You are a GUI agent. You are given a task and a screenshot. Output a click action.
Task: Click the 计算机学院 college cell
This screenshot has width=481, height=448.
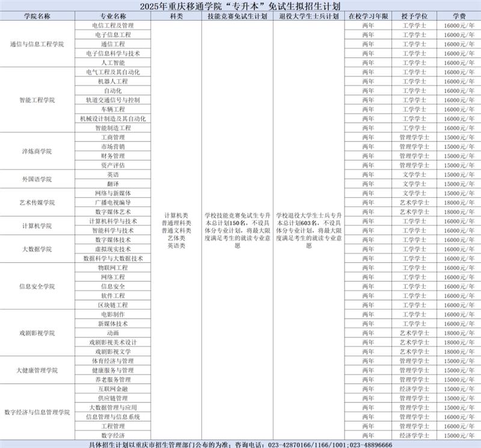tap(37, 226)
